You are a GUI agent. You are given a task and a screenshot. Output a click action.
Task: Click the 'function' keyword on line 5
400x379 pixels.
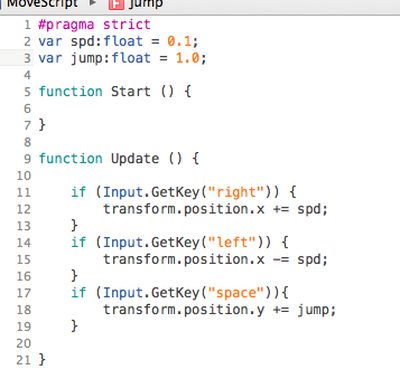click(70, 91)
